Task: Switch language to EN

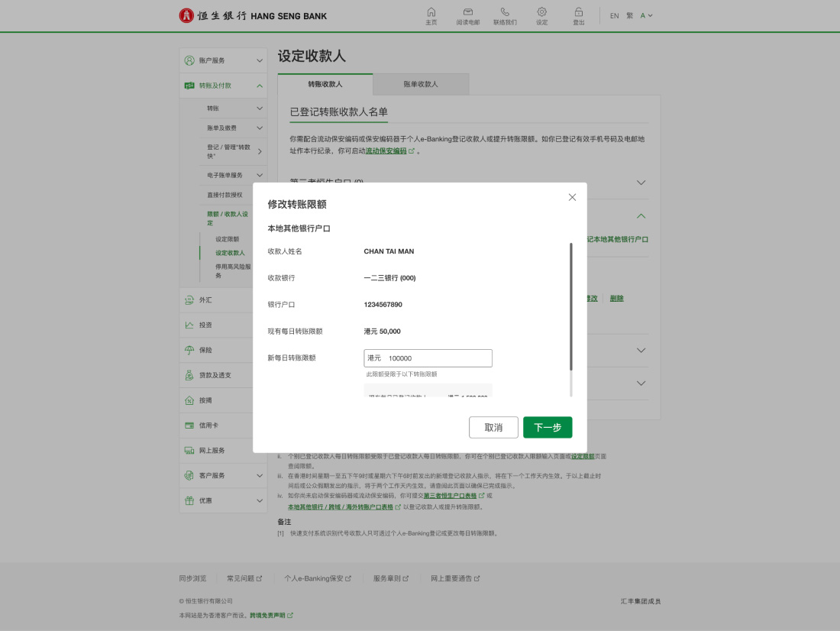Action: click(614, 15)
